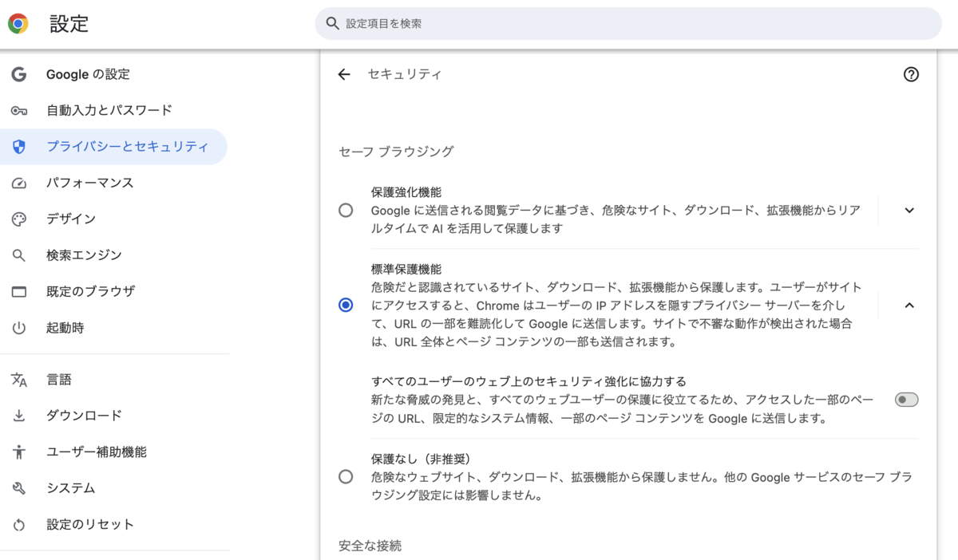Click the Chrome logo beside 設定

(18, 24)
